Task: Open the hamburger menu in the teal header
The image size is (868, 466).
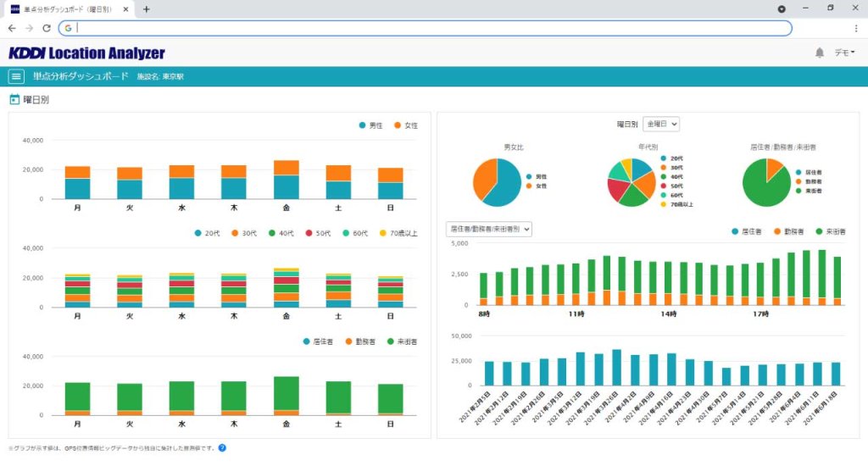Action: [15, 76]
